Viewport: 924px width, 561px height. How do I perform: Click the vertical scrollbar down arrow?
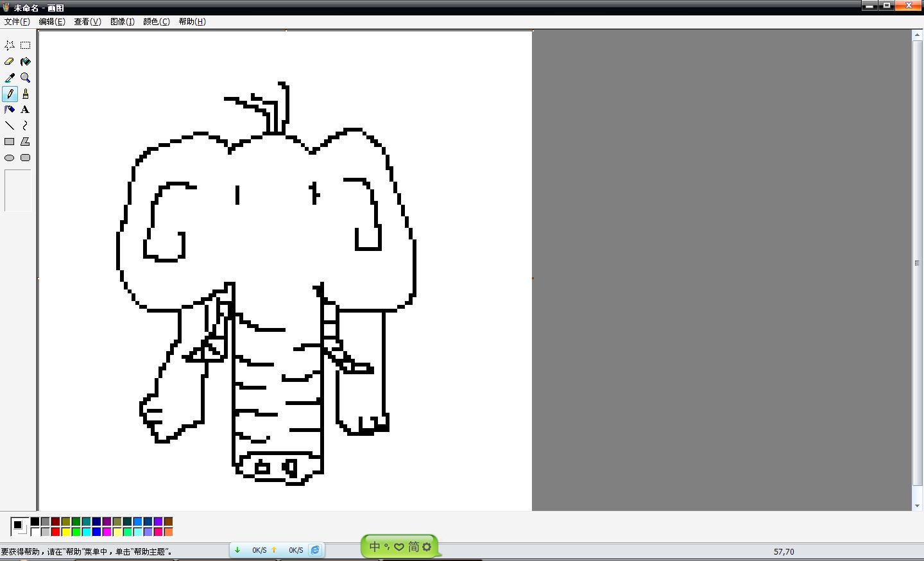click(x=918, y=506)
